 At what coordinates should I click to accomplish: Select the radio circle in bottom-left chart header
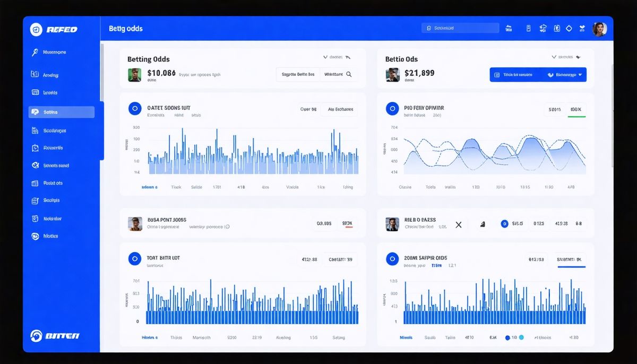[x=135, y=259]
